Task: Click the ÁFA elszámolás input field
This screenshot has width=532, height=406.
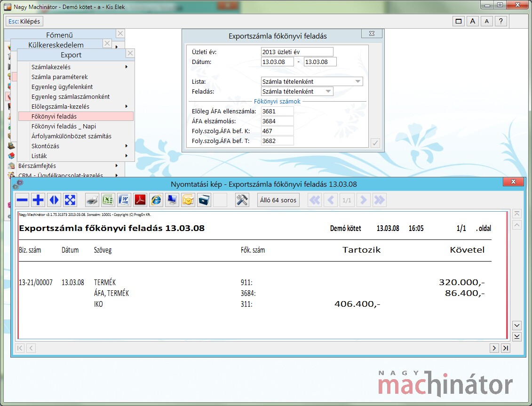Action: click(x=277, y=121)
